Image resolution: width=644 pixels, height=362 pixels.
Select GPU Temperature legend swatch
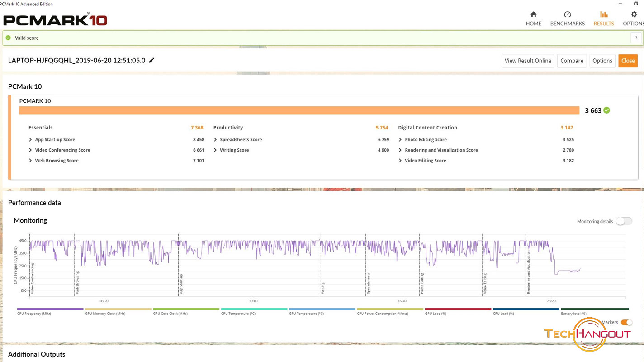coord(322,309)
